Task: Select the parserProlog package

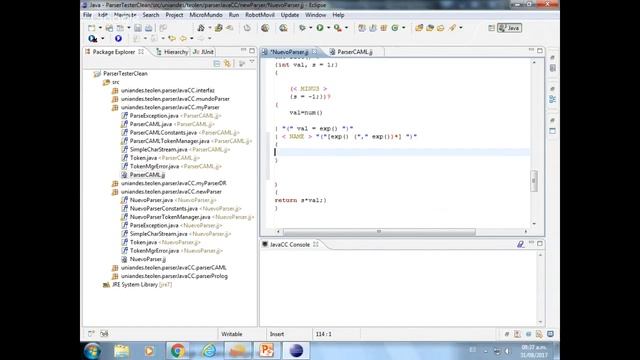Action: coord(174,276)
